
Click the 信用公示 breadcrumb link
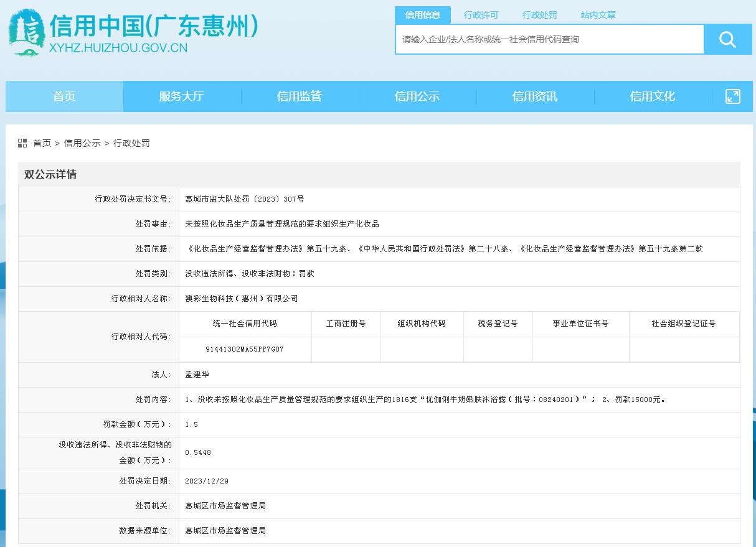82,143
